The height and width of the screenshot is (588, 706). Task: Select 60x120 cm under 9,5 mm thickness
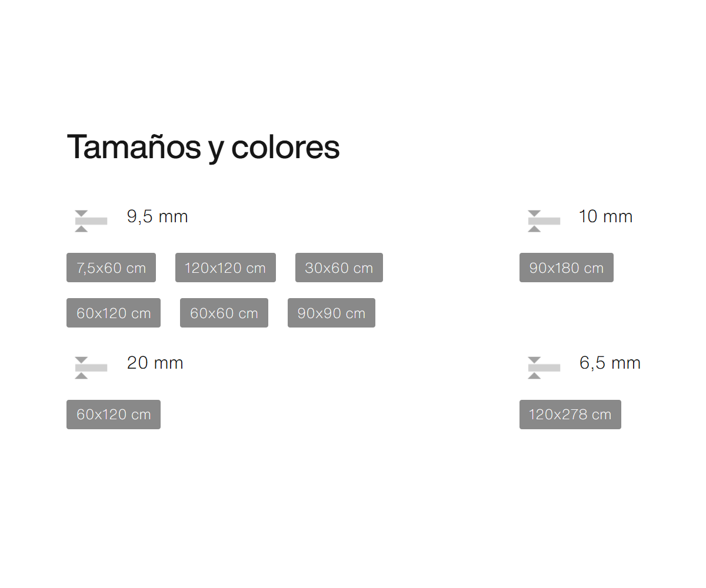[x=114, y=313]
